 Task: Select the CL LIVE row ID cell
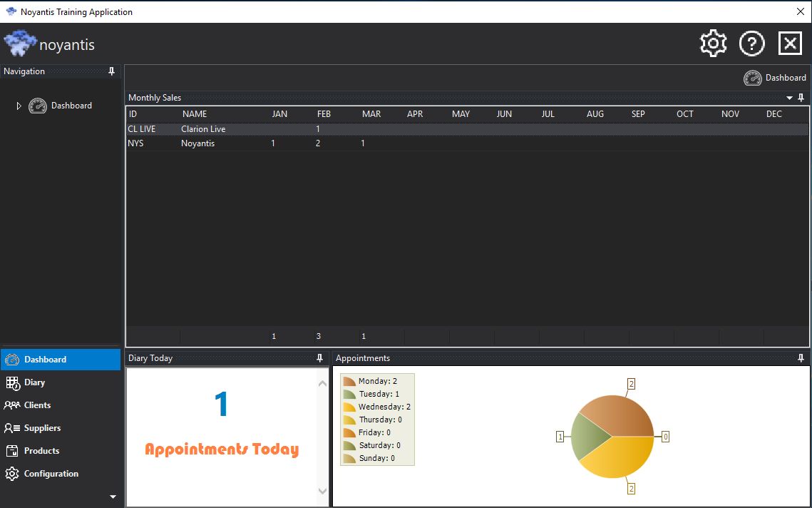click(141, 129)
